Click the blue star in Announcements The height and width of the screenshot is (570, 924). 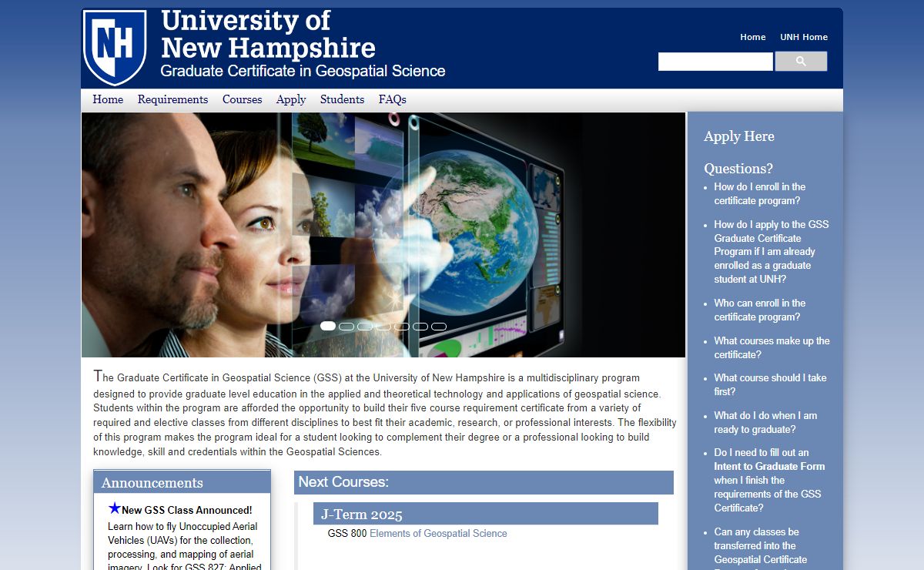point(115,508)
